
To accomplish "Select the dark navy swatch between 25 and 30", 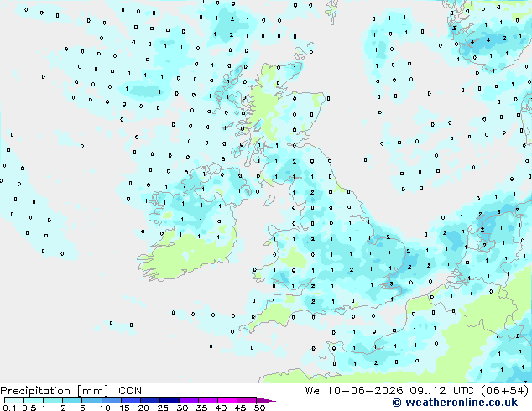I will pos(169,400).
